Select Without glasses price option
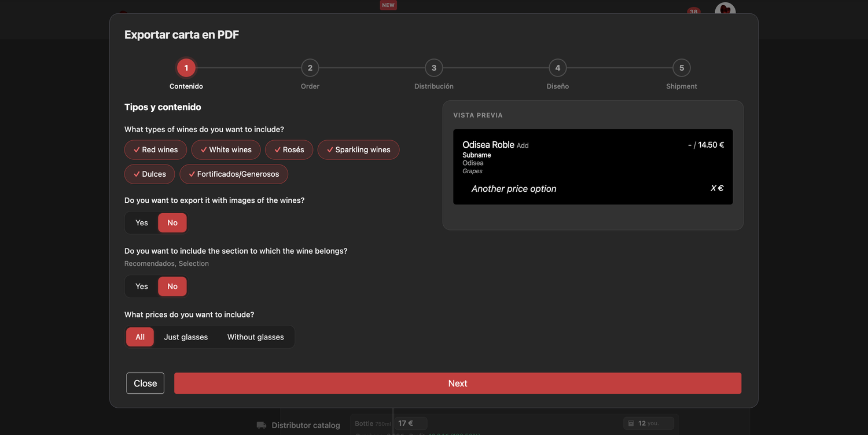 (256, 337)
